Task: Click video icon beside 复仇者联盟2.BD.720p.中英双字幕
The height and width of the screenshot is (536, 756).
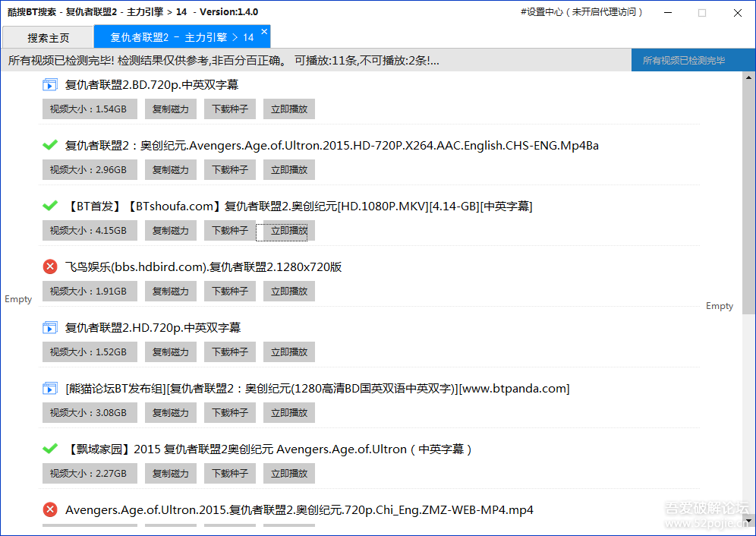Action: pos(49,85)
